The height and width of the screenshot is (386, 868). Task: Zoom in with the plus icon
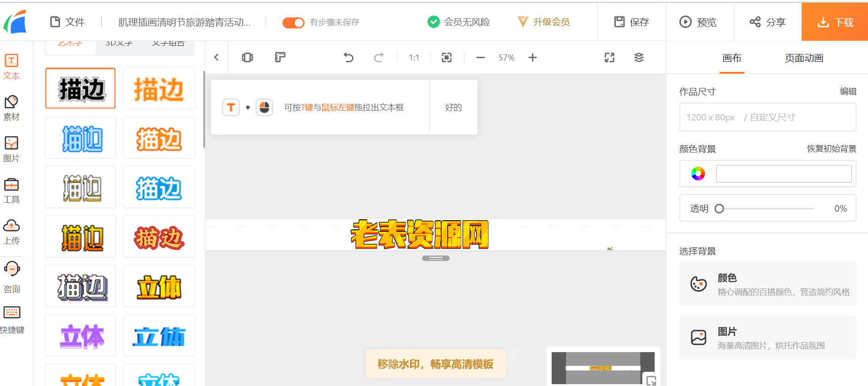point(532,58)
